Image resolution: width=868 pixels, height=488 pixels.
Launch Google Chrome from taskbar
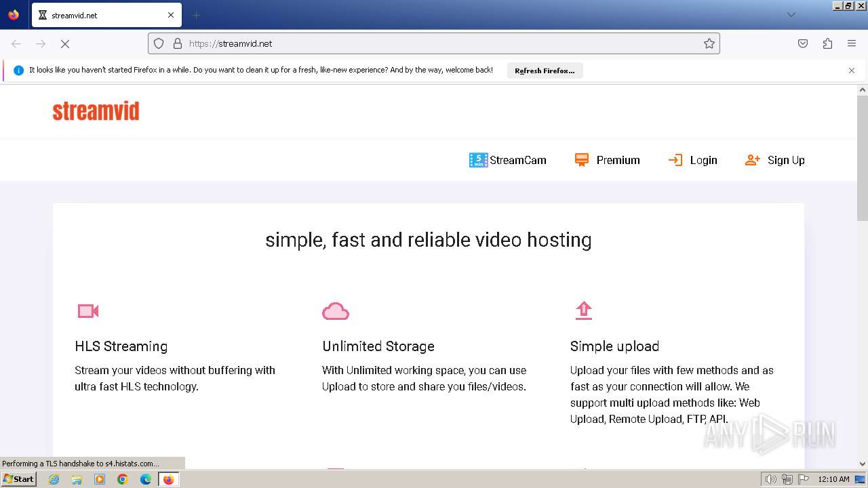[x=123, y=479]
